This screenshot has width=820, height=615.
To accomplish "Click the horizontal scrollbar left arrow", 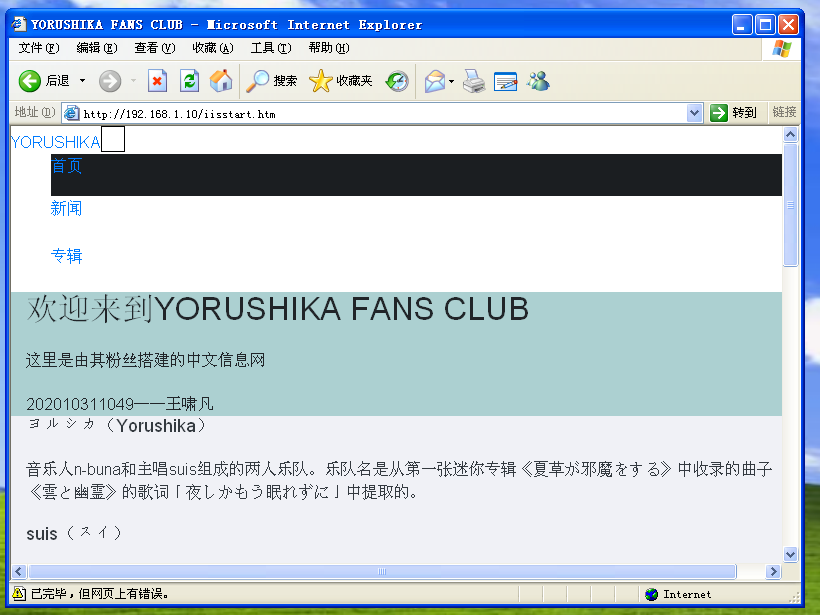I will coord(19,572).
